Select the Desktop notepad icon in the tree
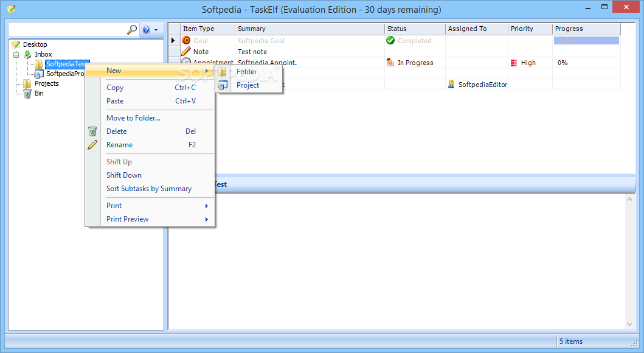 (16, 44)
